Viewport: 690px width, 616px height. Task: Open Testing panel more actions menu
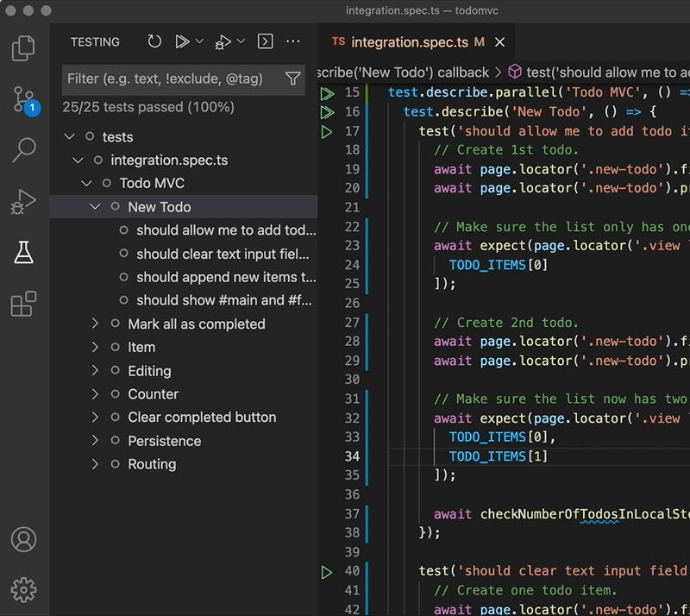point(293,41)
